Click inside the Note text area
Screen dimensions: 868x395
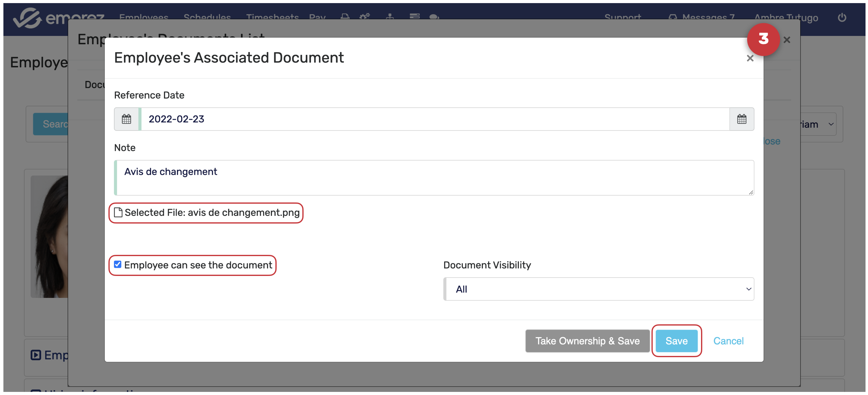[x=434, y=178]
